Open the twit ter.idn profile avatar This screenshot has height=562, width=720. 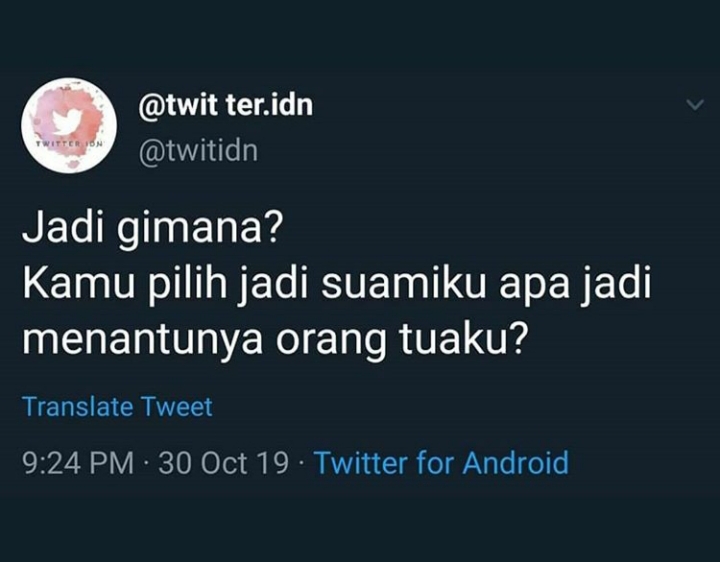(x=69, y=125)
